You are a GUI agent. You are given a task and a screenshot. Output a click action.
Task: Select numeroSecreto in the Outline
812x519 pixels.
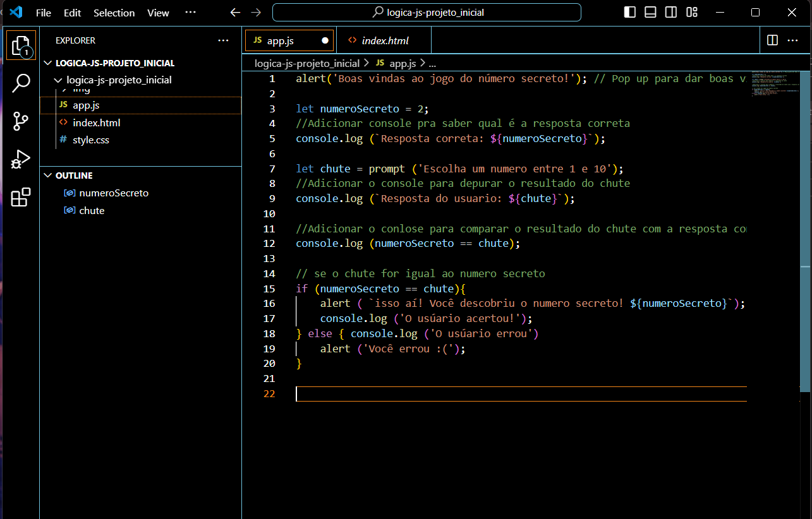(x=140, y=193)
